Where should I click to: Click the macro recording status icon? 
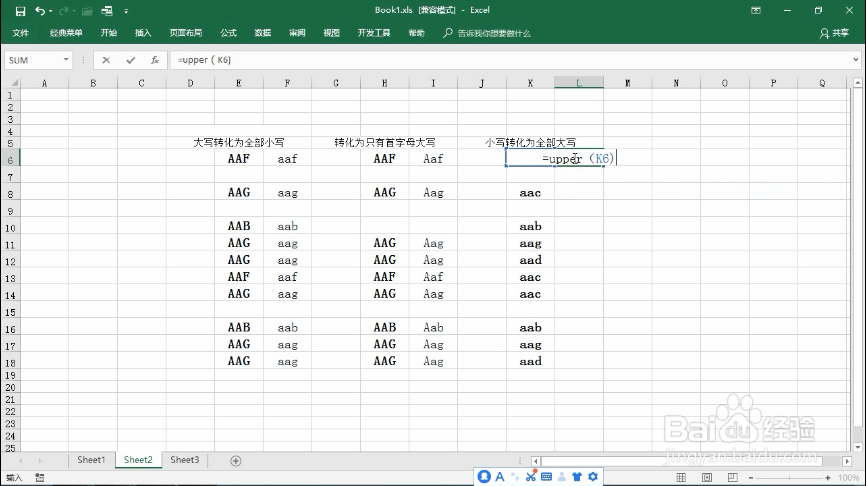[40, 478]
